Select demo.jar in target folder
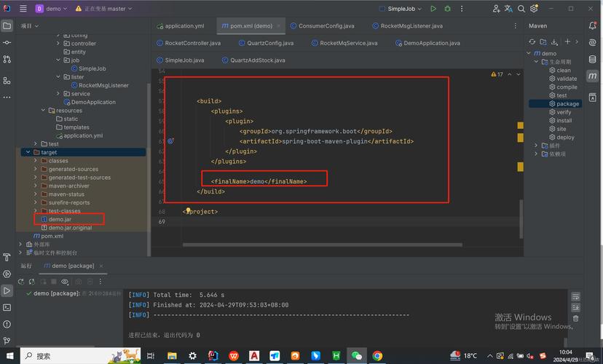 click(x=60, y=219)
